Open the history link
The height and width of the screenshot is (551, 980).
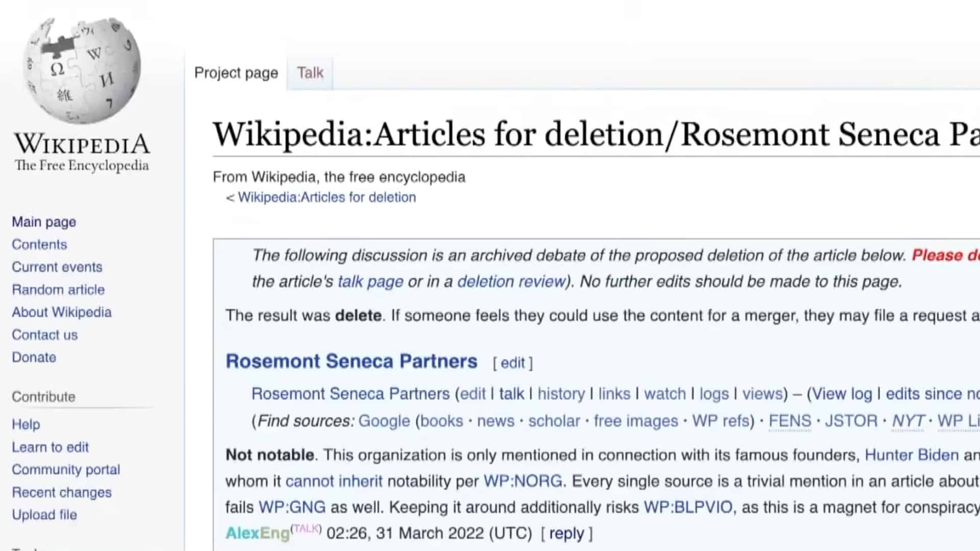[561, 394]
